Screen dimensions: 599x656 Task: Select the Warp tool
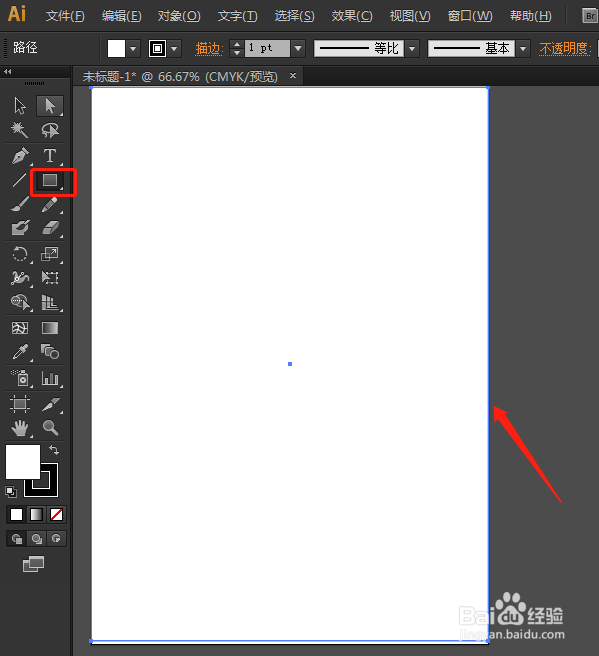(x=20, y=278)
